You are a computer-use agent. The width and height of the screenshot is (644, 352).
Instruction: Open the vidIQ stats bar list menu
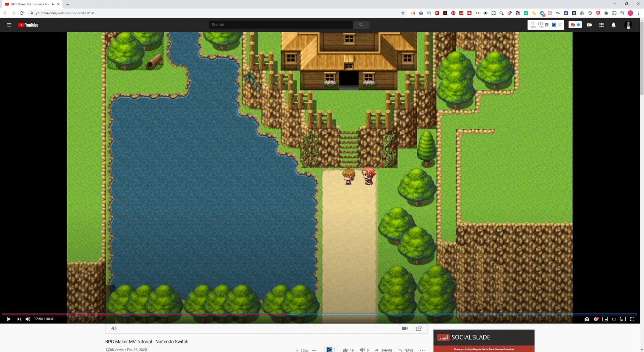560,25
